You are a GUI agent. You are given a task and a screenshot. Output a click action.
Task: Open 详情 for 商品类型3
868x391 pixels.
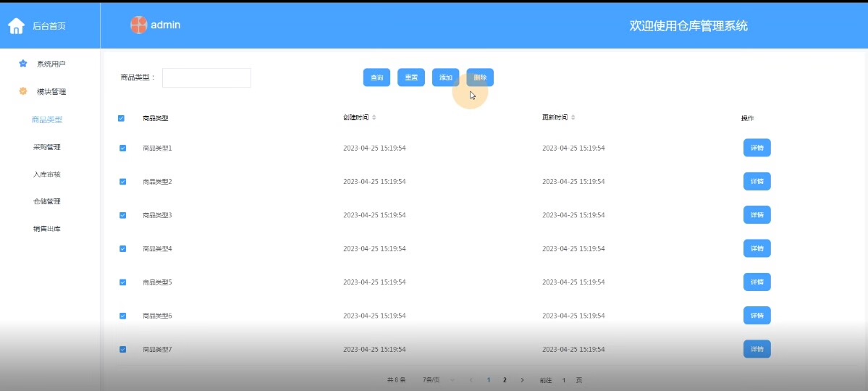click(x=757, y=215)
